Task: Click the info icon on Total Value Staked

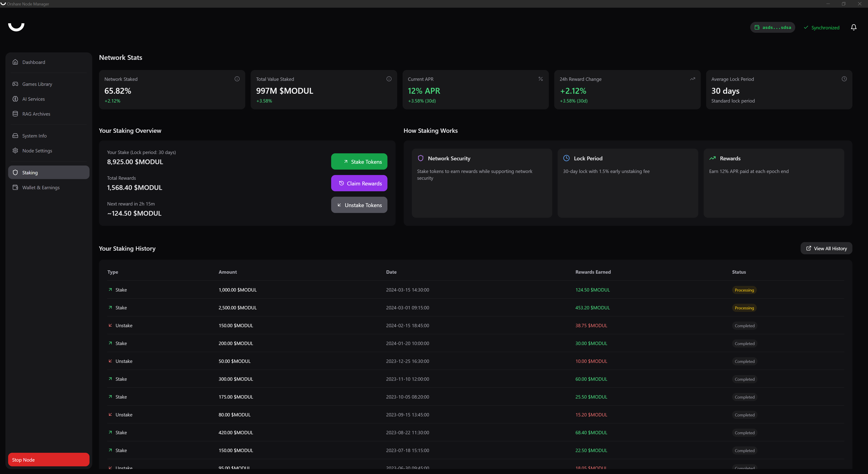Action: tap(389, 78)
